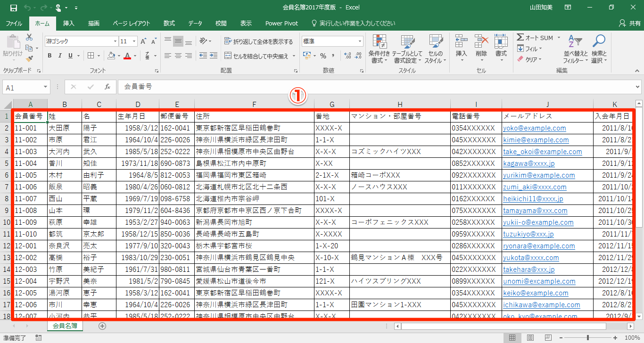Switch to the ページ レイアウト tab
Screen dimensions: 644x343
tap(132, 23)
